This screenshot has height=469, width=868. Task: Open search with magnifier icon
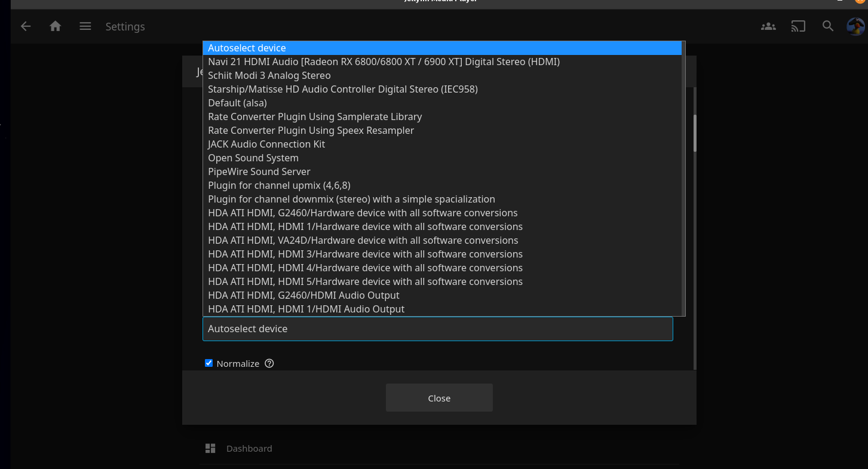click(x=828, y=26)
